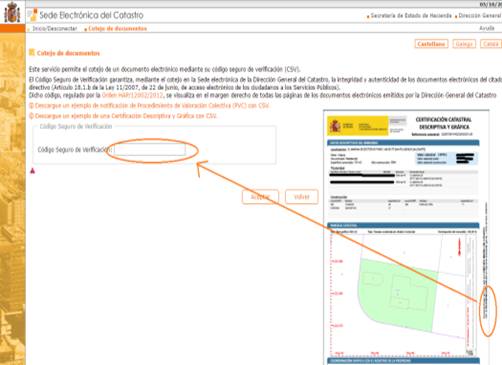Screen dimensions: 502x365
Task: Select the Cotejo de documentos tab
Action: (117, 29)
